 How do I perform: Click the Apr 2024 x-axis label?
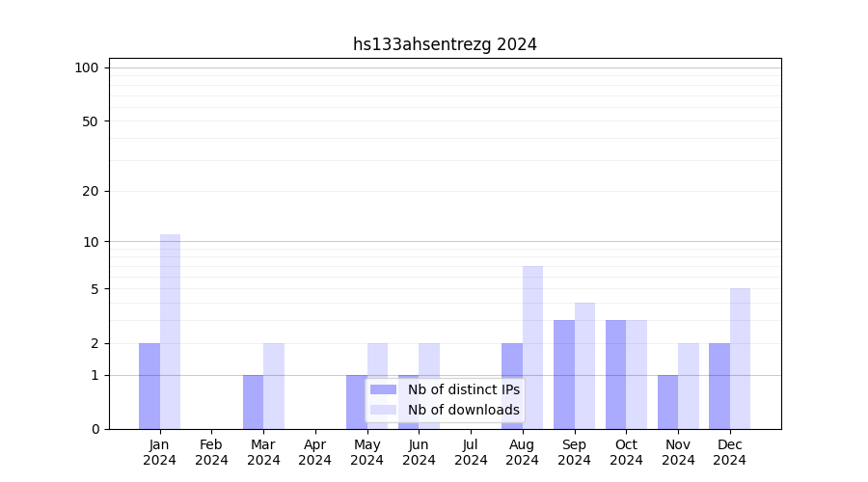pos(315,452)
